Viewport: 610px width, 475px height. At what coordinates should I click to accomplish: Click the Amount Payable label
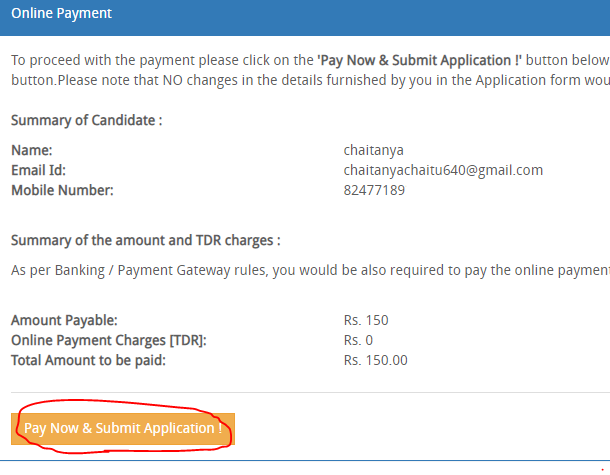click(64, 321)
